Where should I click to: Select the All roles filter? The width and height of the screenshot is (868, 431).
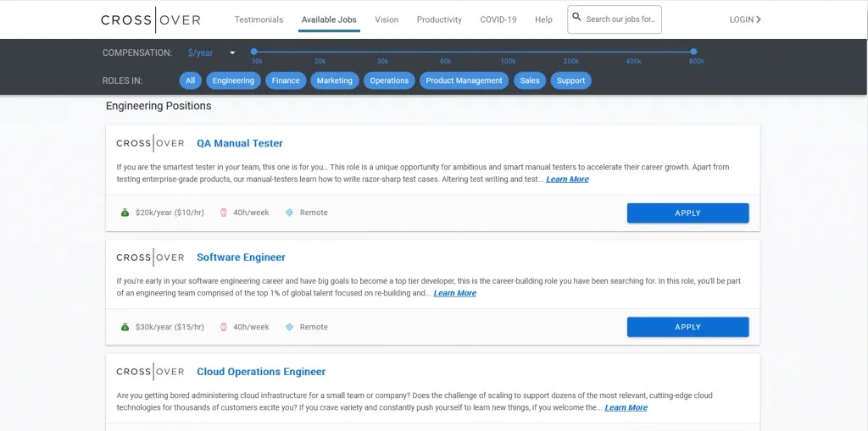pos(191,80)
